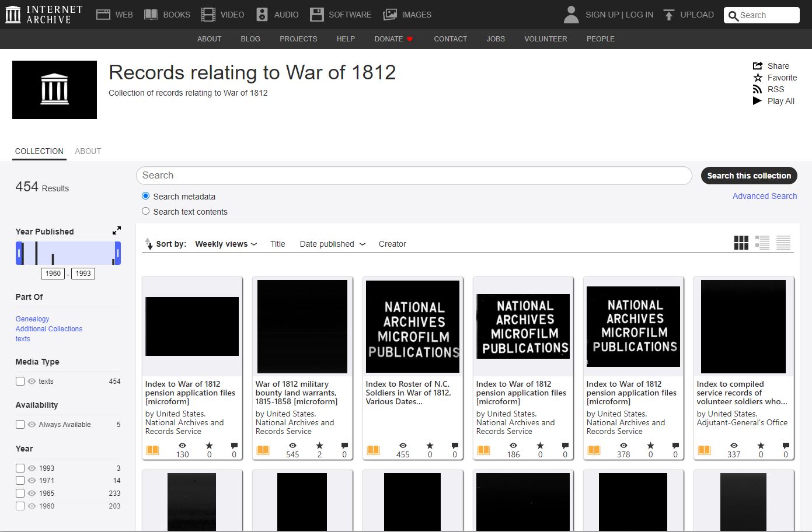Click Search this collection button

(x=749, y=176)
